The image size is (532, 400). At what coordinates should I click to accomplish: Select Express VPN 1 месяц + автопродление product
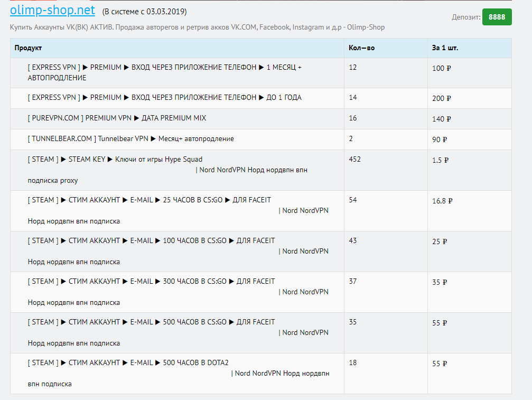164,72
